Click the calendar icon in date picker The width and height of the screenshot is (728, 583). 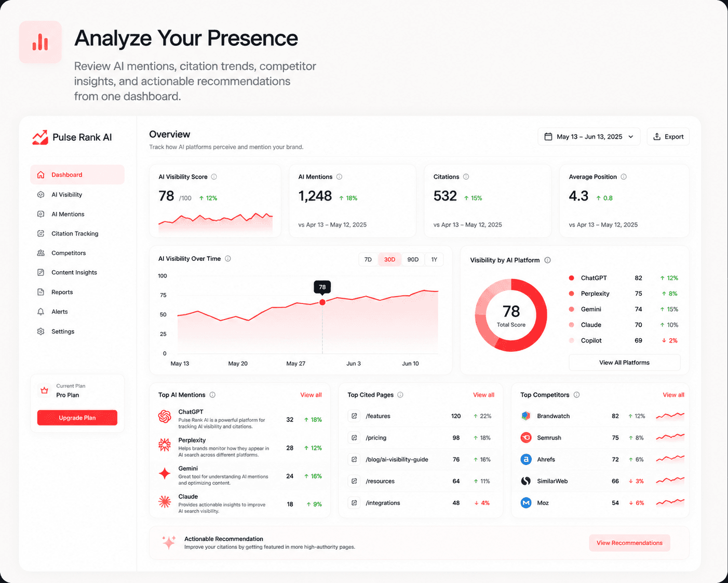pos(548,137)
